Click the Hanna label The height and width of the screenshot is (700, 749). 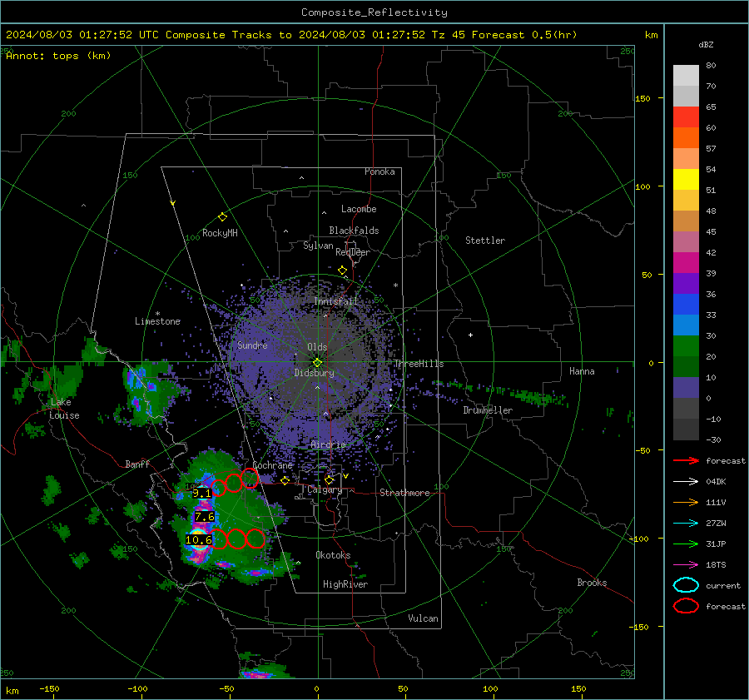pos(582,371)
